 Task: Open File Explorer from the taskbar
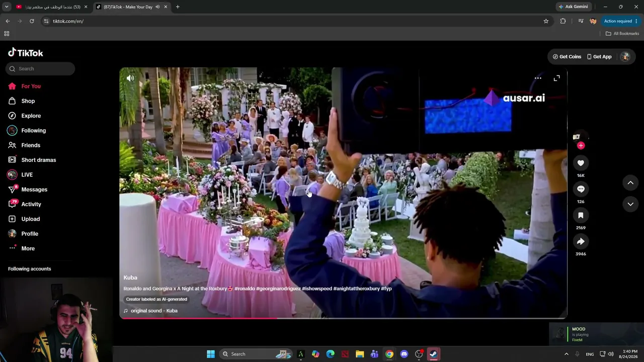tap(360, 354)
